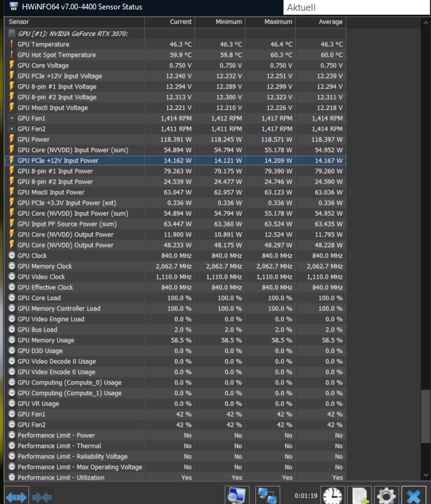Select the GPU Computing (Compute_0) Usage row

pyautogui.click(x=176, y=383)
